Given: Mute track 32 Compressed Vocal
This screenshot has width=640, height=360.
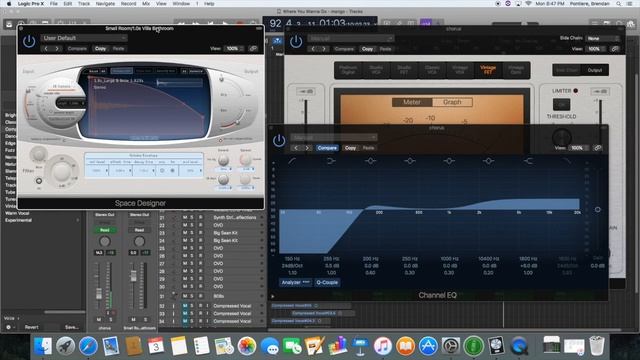Looking at the screenshot, I should click(185, 306).
